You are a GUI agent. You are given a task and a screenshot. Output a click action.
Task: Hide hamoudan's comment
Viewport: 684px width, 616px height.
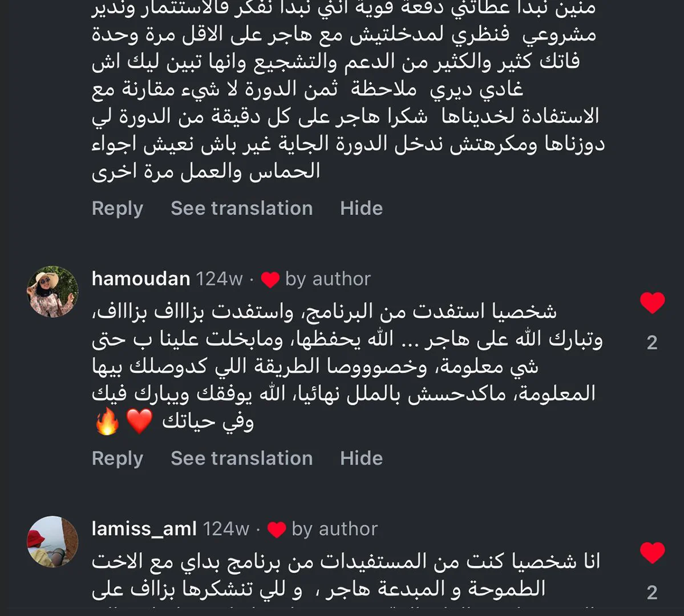tap(361, 459)
